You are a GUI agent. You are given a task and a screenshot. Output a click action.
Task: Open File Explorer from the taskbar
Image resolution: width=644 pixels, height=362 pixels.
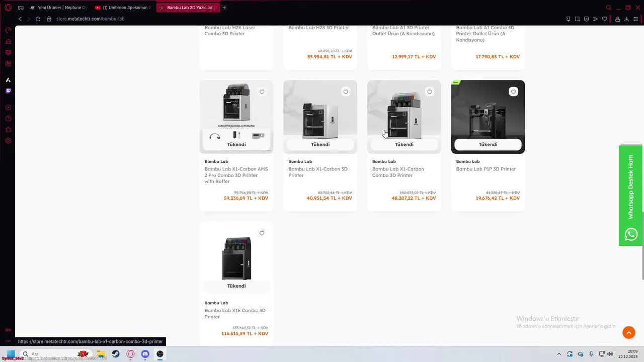(101, 354)
